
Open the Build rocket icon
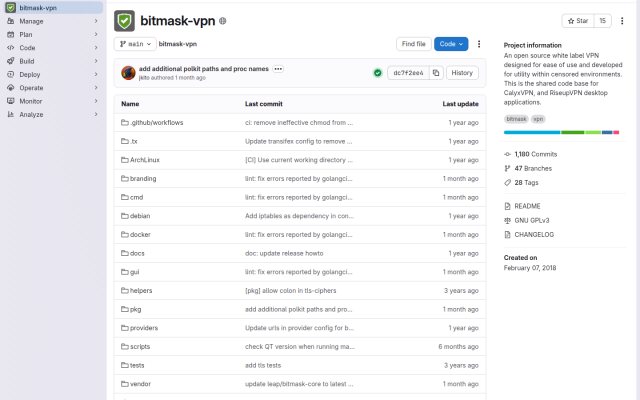point(11,61)
